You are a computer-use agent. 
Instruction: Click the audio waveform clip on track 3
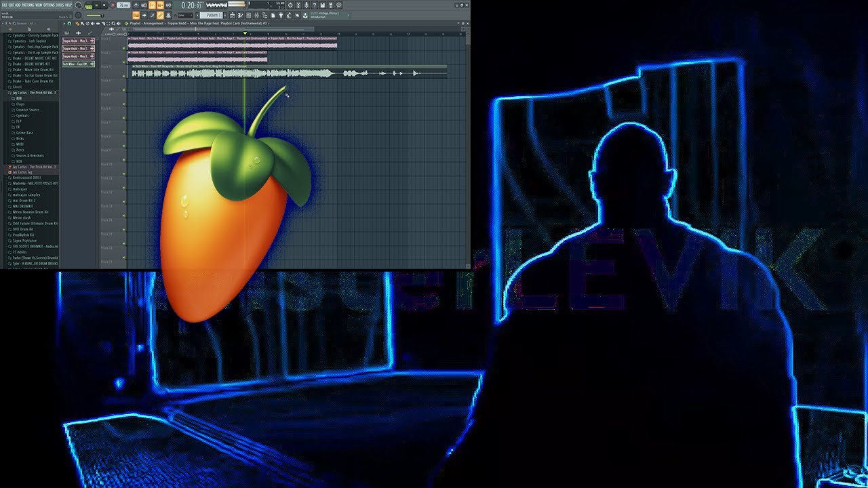[288, 72]
